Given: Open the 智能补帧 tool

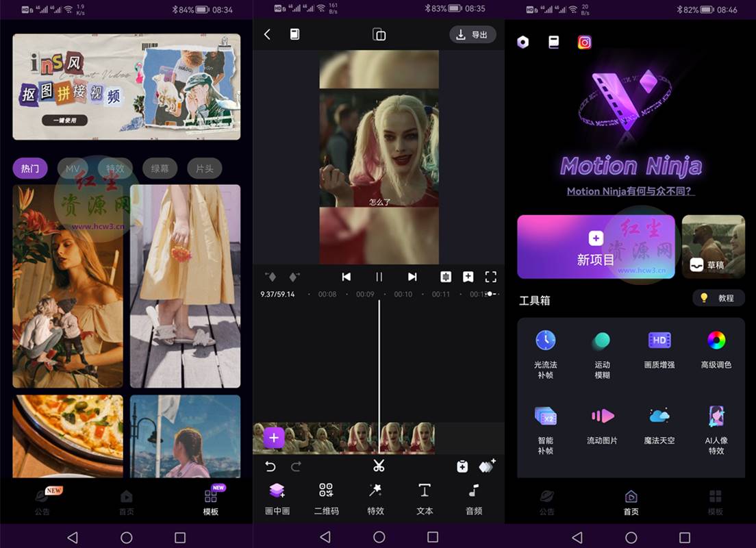Looking at the screenshot, I should coord(545,416).
